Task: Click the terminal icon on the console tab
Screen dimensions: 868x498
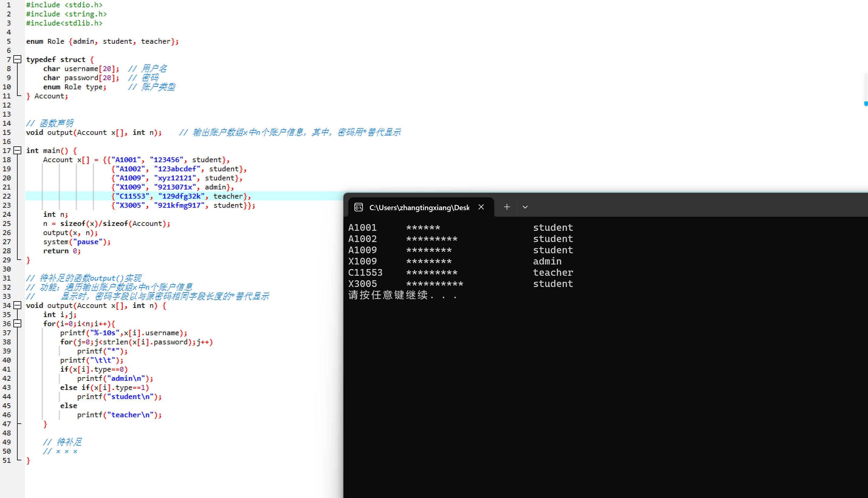Action: click(358, 207)
